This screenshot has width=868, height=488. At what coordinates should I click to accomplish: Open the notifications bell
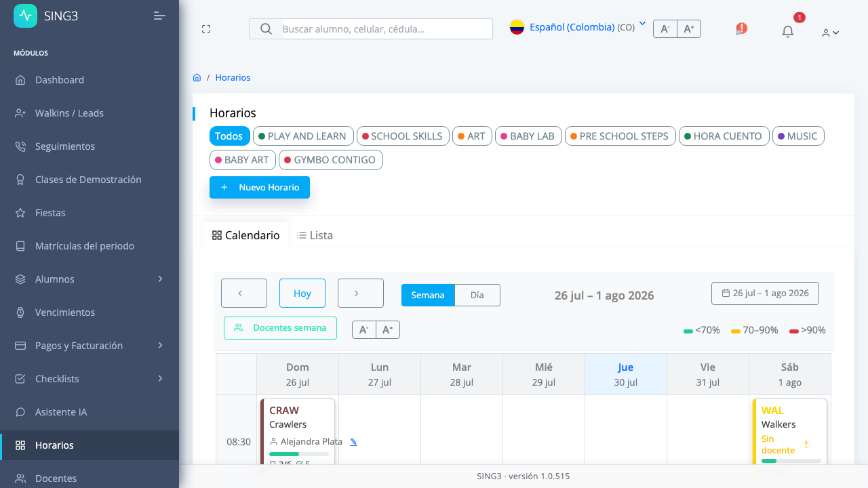tap(787, 31)
